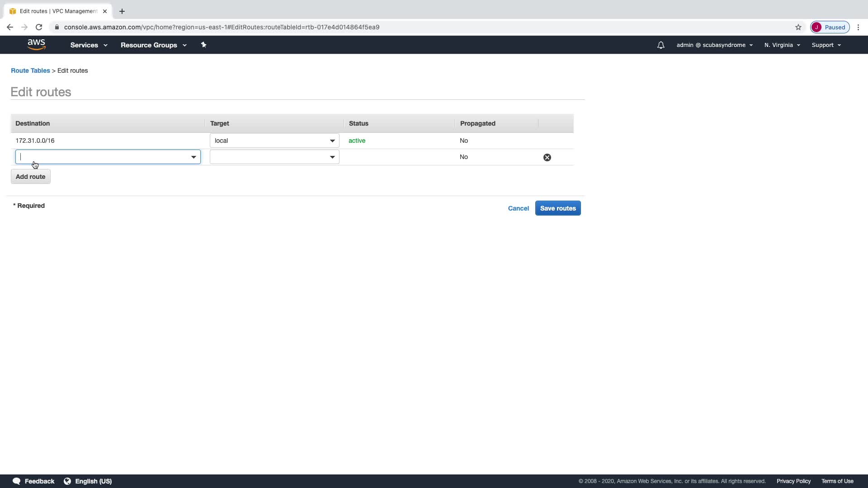Click the Save routes button
Image resolution: width=868 pixels, height=488 pixels.
pyautogui.click(x=558, y=208)
